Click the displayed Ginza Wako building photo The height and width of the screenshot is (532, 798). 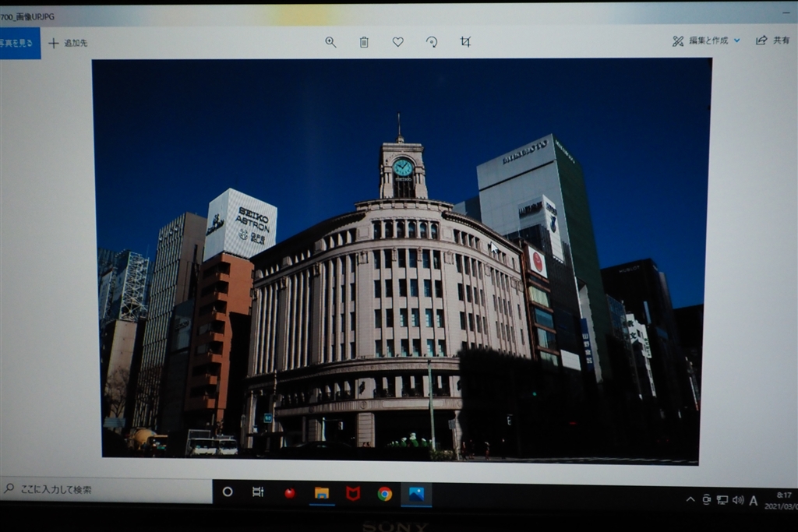pyautogui.click(x=401, y=260)
